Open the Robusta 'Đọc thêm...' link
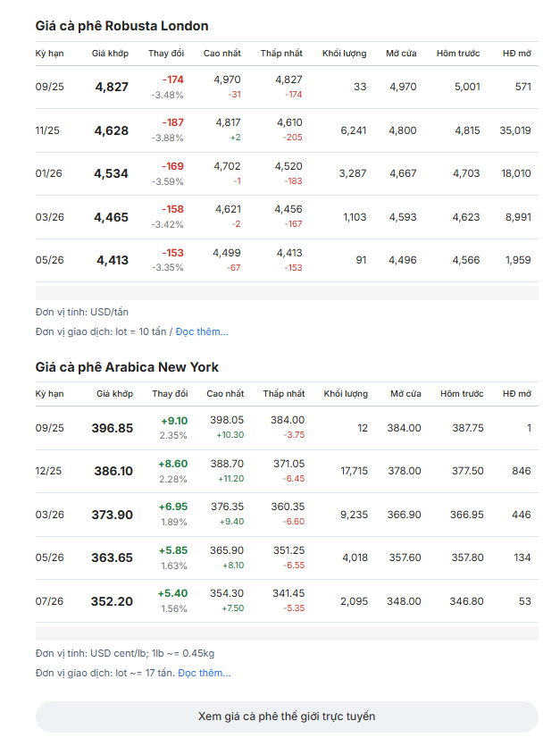 [x=202, y=331]
